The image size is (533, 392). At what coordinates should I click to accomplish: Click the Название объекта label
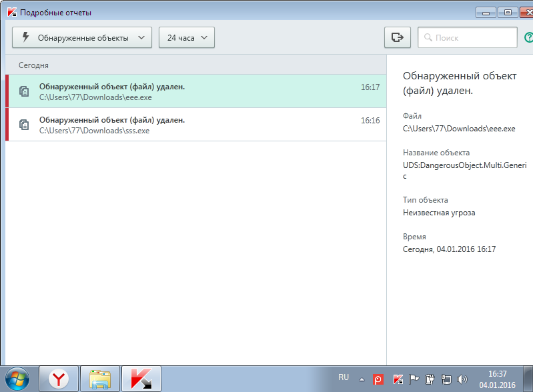point(436,153)
